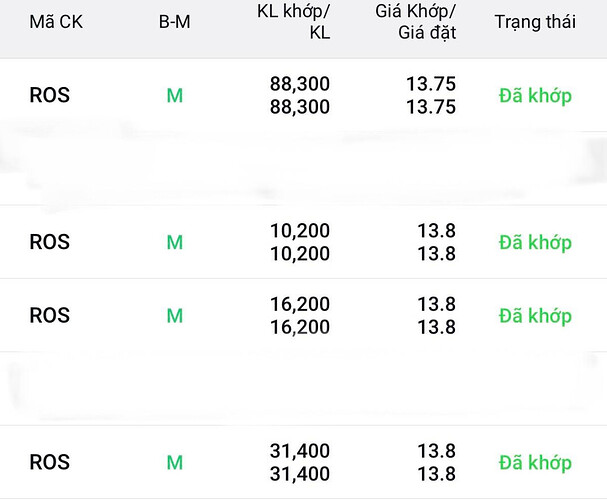The height and width of the screenshot is (500, 607).
Task: Select the M marker on the 31,400 row
Action: 175,462
